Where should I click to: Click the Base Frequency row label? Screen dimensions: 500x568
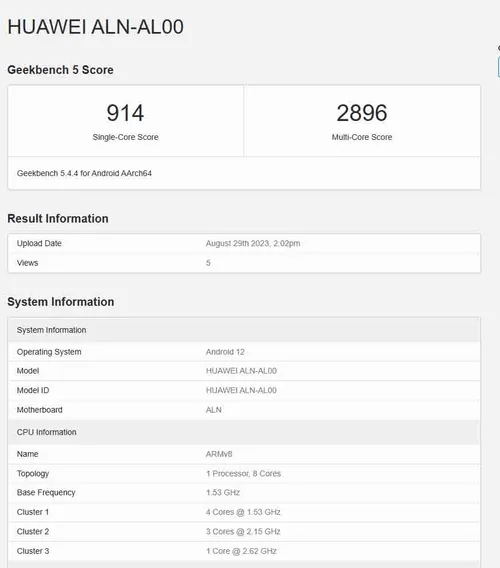(x=46, y=493)
